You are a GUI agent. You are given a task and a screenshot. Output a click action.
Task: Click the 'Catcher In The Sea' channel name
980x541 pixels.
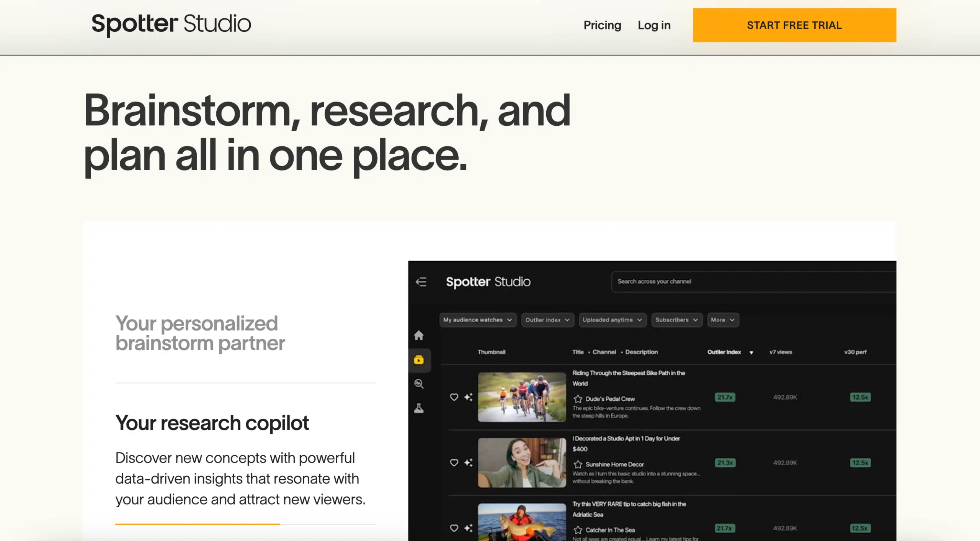(x=610, y=530)
